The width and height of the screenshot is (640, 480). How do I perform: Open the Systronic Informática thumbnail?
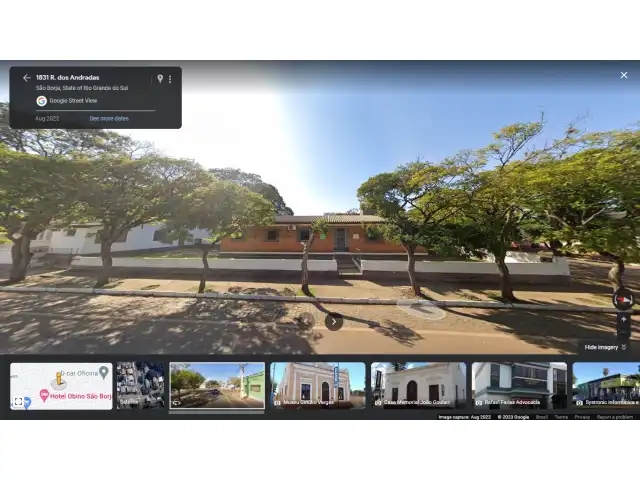click(606, 385)
